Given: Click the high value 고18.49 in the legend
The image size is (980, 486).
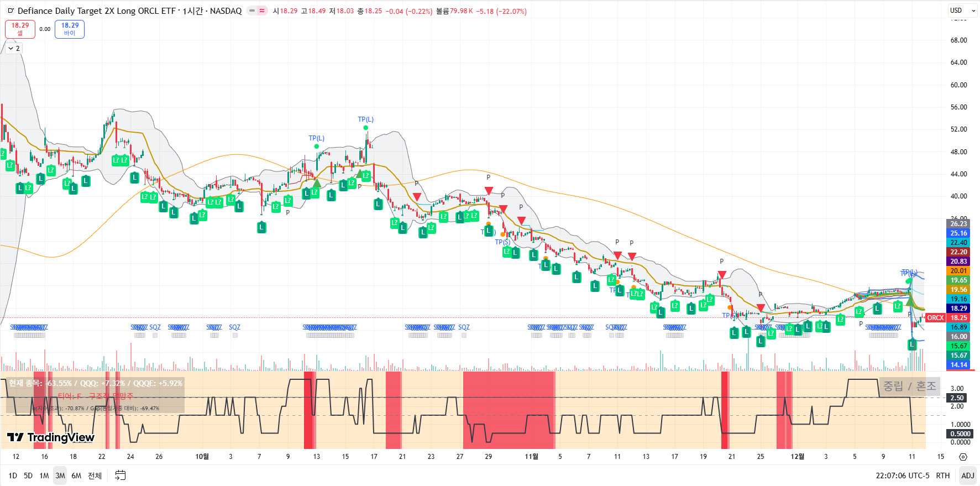Looking at the screenshot, I should pos(313,11).
